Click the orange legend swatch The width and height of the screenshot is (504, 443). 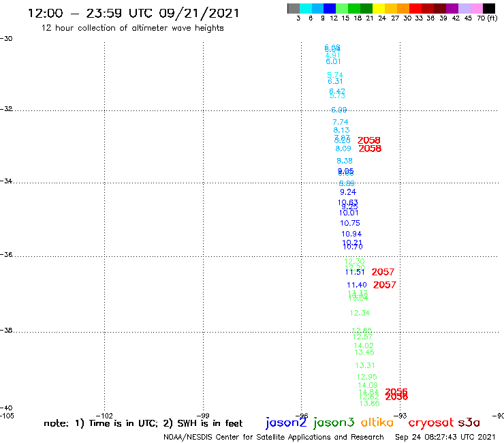tap(403, 8)
